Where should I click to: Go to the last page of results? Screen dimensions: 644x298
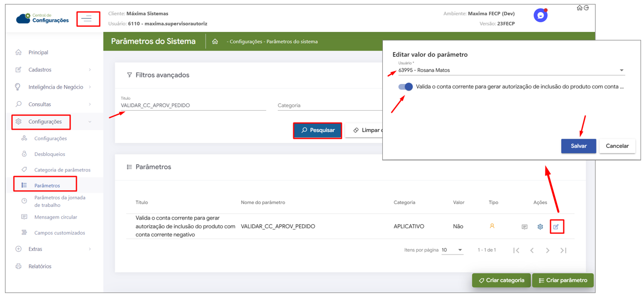coord(563,250)
